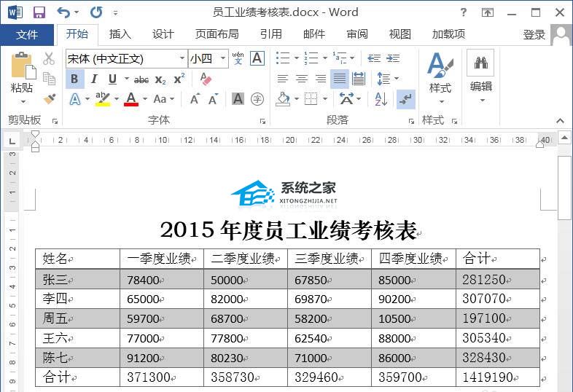Insert Enclosed Character (字 in circle)
573x392 pixels.
coord(257,98)
